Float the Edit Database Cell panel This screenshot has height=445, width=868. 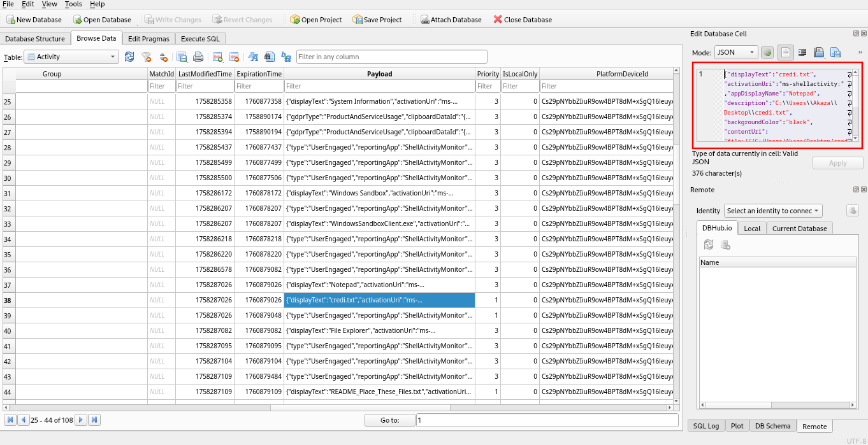tap(856, 34)
